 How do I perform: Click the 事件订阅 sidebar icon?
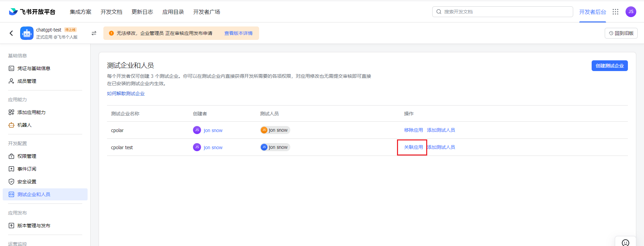tap(11, 169)
